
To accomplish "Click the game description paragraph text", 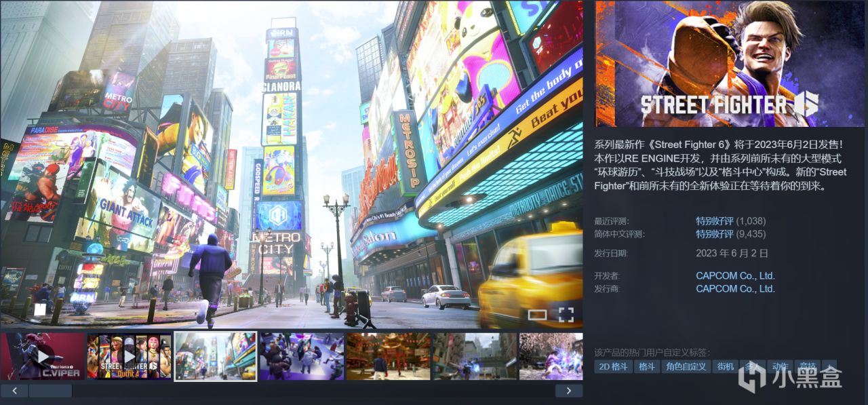I will coord(719,165).
